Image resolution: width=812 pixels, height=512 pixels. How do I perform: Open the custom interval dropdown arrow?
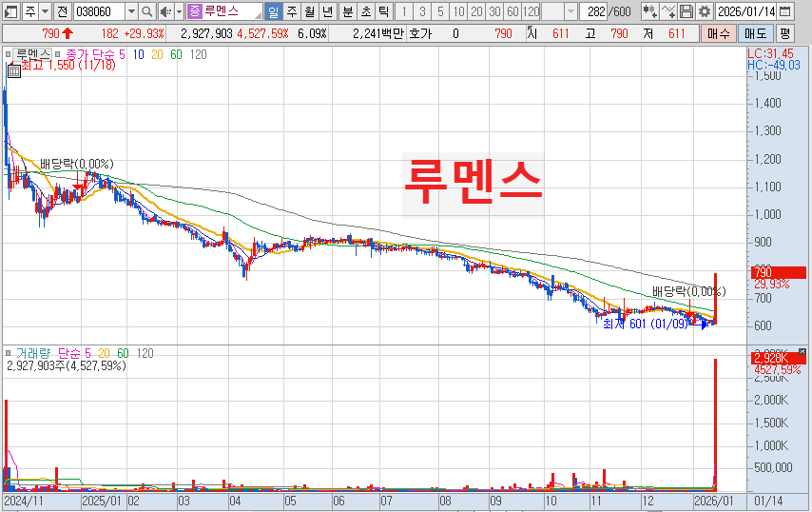point(570,10)
